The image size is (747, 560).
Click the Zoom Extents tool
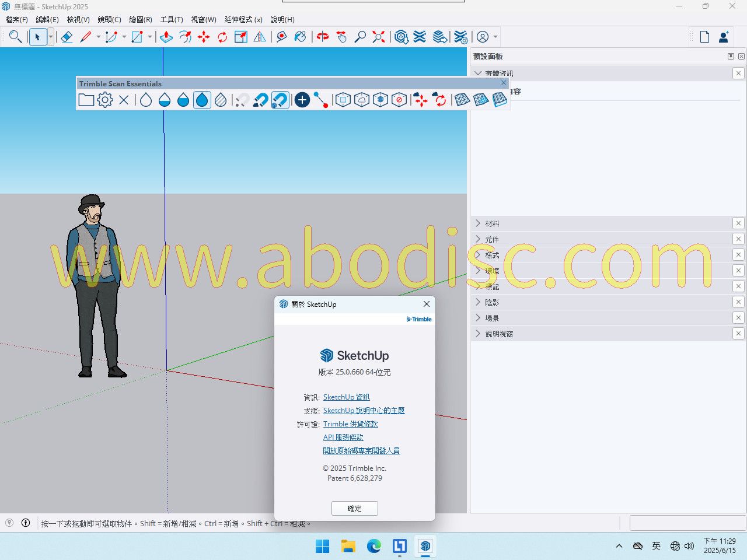(379, 37)
